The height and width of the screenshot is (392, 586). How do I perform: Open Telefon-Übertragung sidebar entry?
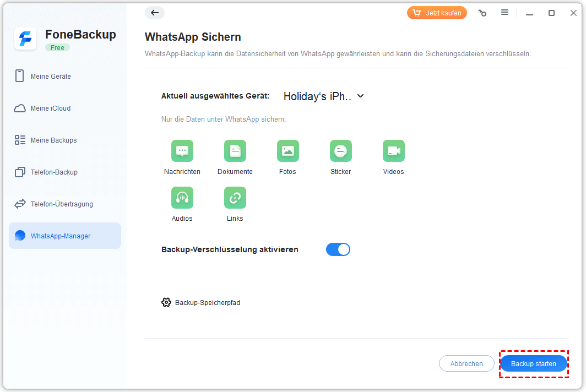62,204
